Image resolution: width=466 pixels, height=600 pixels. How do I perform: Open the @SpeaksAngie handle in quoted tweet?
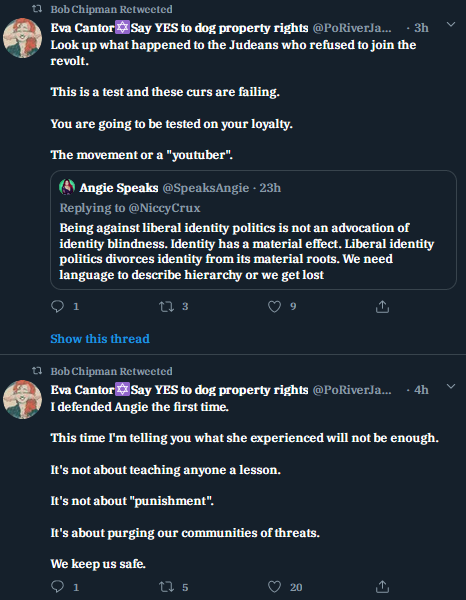tap(206, 188)
